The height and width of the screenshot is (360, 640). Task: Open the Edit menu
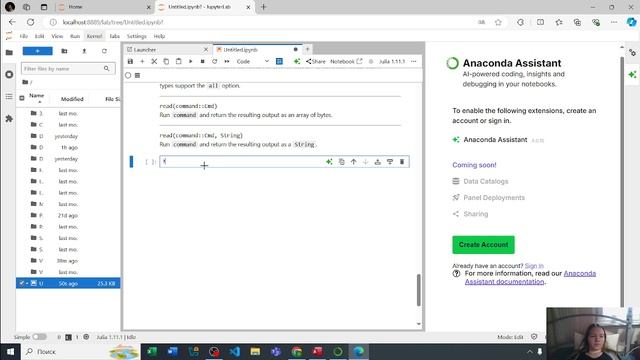coord(40,36)
